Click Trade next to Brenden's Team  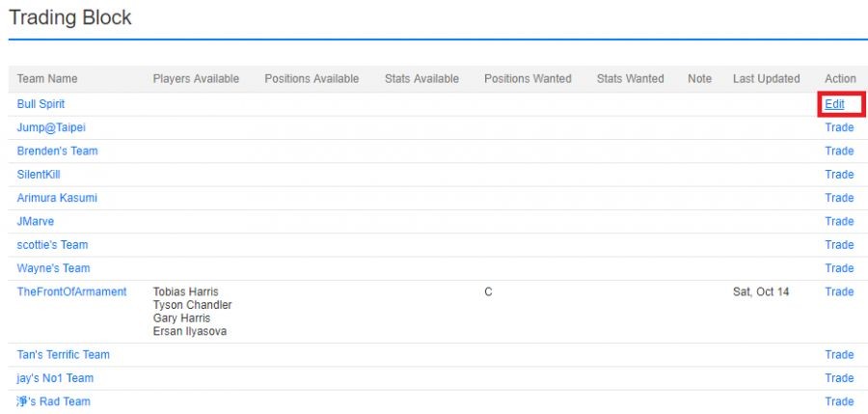839,152
